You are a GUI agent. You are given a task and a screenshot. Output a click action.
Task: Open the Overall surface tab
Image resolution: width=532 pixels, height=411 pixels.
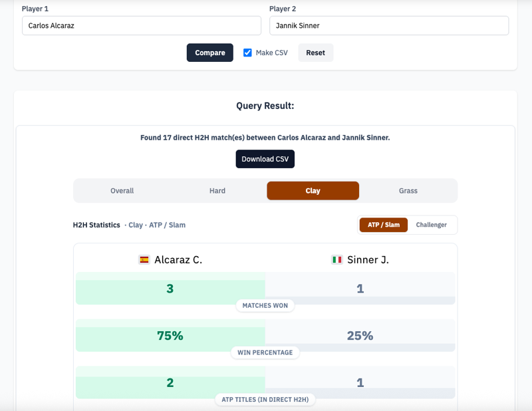click(x=122, y=191)
